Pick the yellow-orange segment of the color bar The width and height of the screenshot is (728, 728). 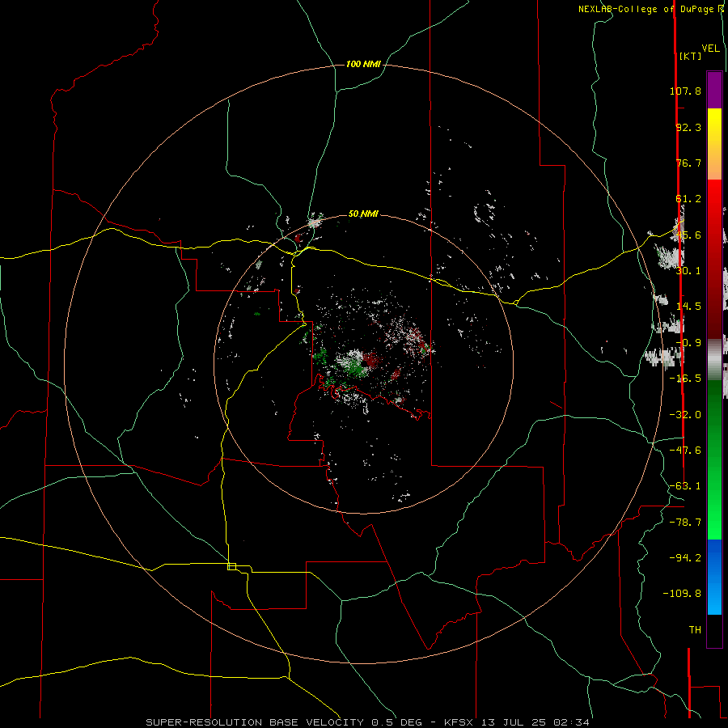click(714, 144)
